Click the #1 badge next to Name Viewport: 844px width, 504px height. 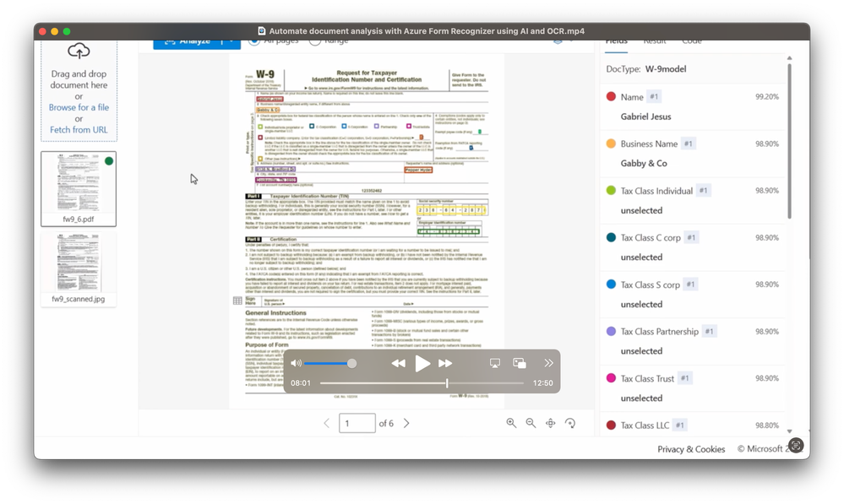pos(654,97)
